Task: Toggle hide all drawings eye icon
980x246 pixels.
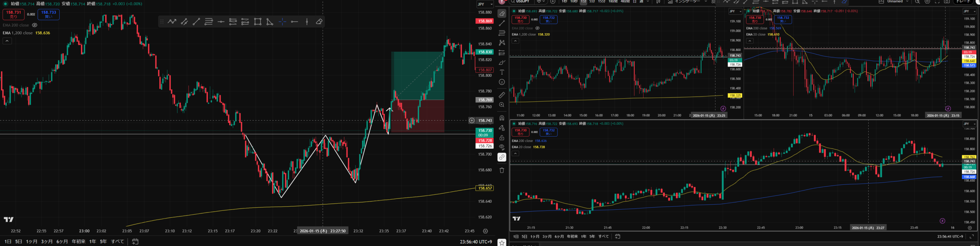Action: coord(502,147)
